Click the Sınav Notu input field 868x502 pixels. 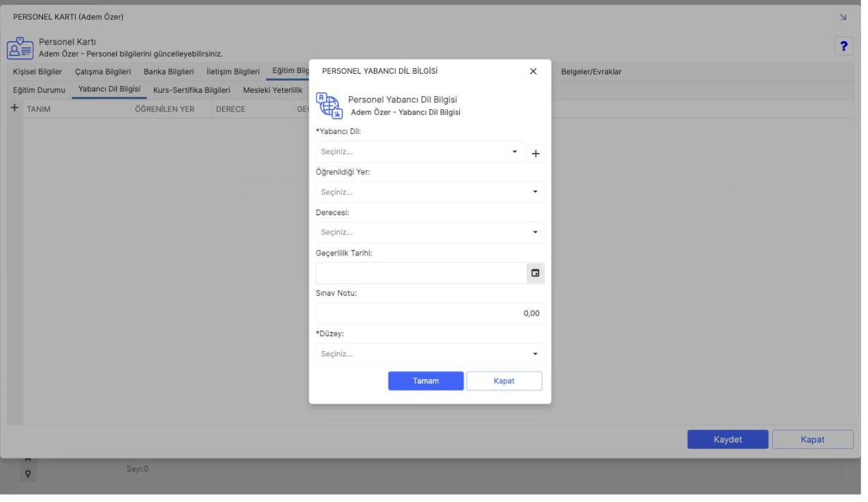point(430,313)
